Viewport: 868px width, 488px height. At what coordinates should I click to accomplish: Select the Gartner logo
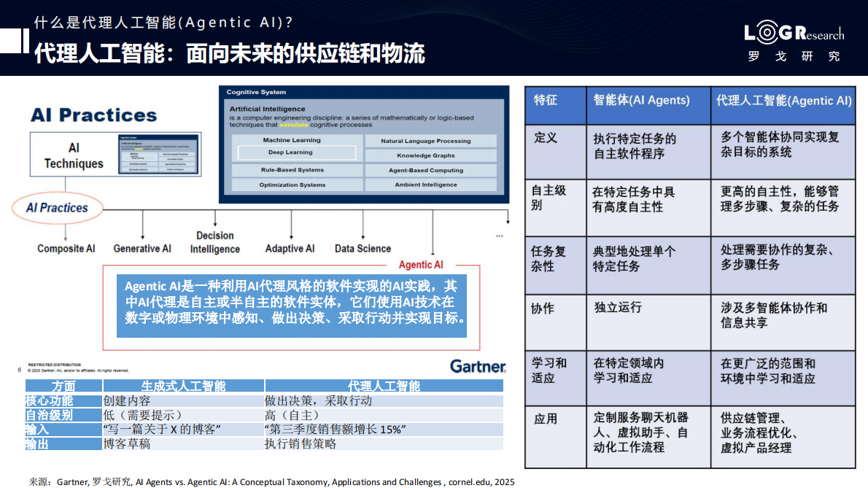point(478,367)
